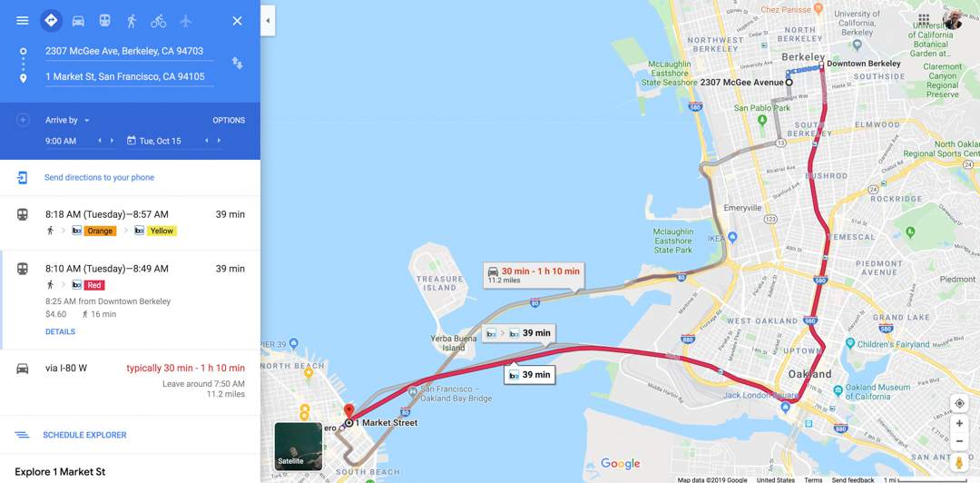Screen dimensions: 980x483
Task: Open the Arrive by dropdown
Action: click(x=67, y=120)
